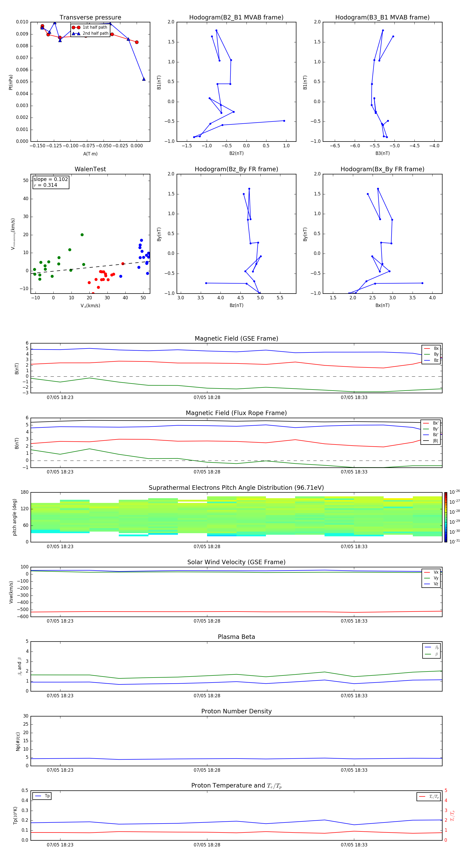Click 'B2(nT)' axis label

pyautogui.click(x=236, y=153)
